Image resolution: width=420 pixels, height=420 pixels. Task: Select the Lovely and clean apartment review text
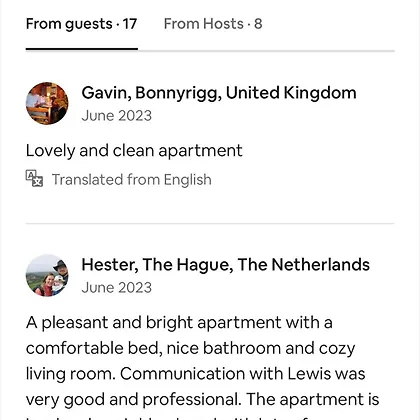(x=134, y=151)
